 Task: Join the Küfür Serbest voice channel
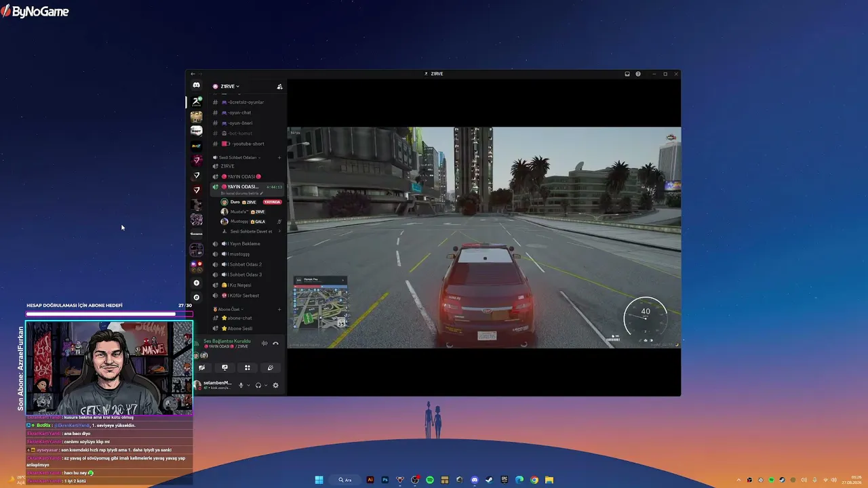coord(248,296)
